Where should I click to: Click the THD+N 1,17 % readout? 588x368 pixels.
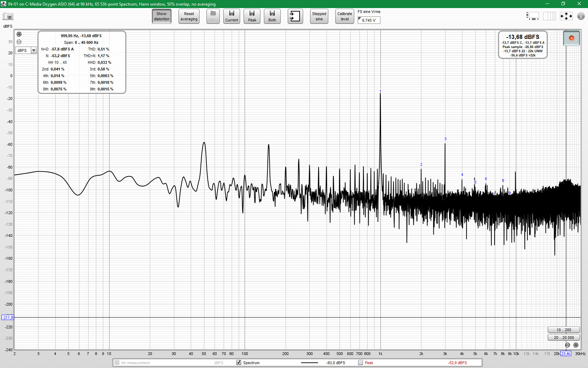pos(96,56)
